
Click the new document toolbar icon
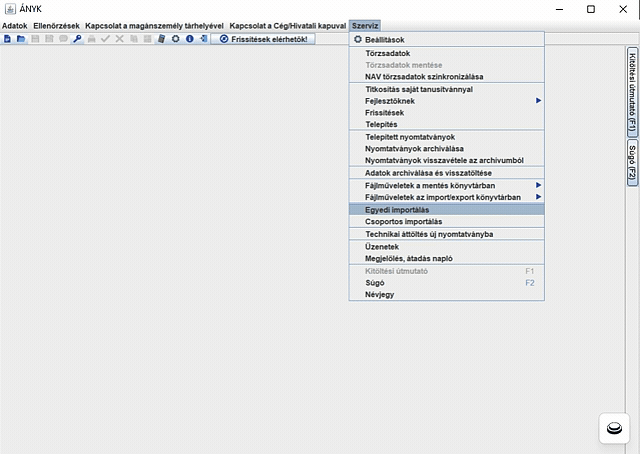click(x=7, y=39)
